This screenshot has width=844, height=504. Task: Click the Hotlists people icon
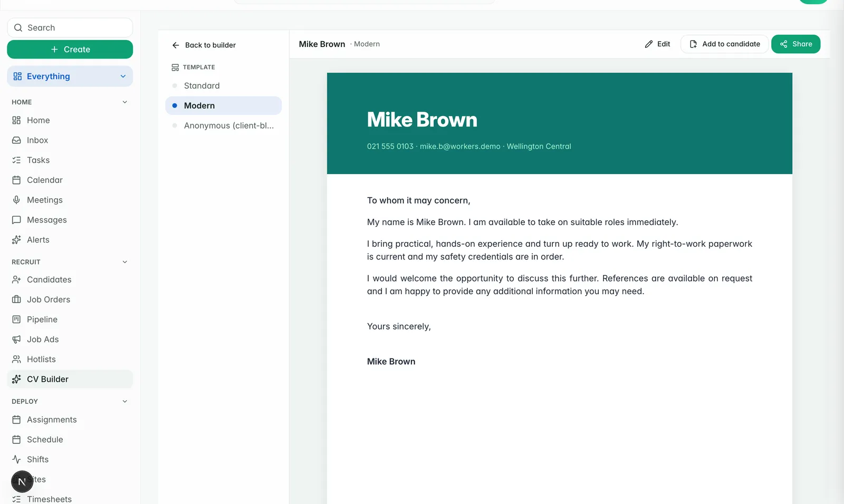pyautogui.click(x=16, y=360)
